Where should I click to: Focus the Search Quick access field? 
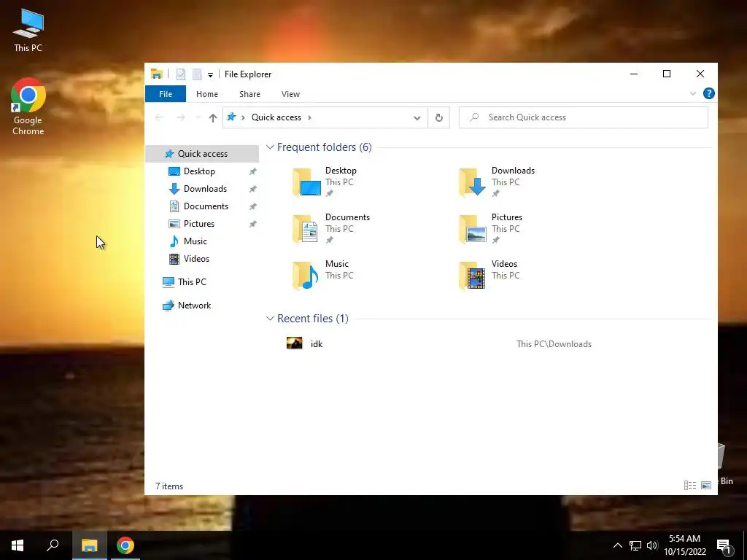583,117
